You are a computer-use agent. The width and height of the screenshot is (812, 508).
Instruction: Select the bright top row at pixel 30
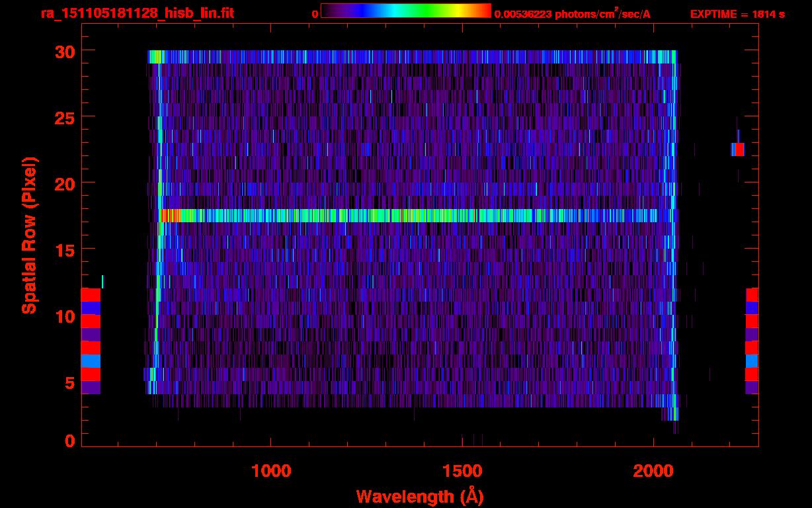point(410,57)
